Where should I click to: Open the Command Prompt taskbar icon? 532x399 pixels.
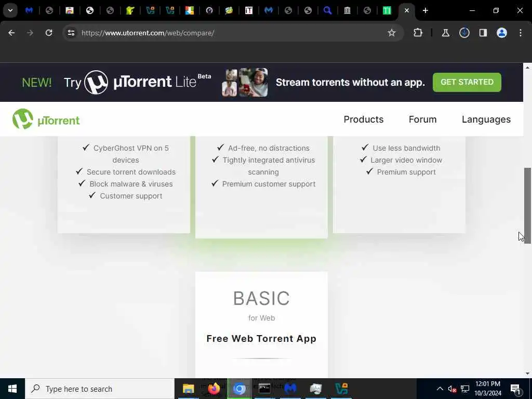click(264, 389)
